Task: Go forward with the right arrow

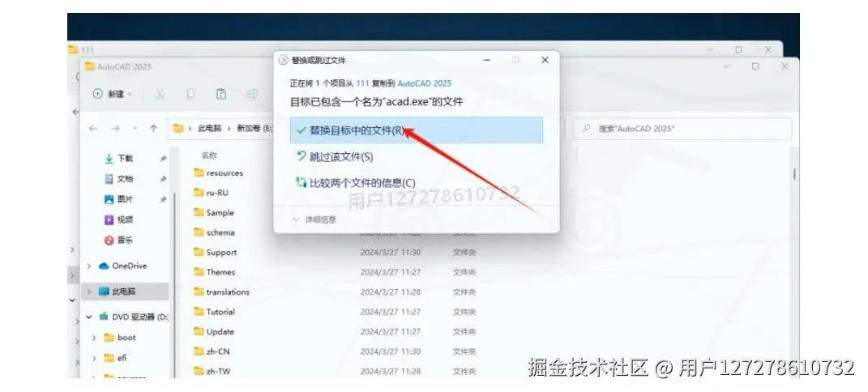Action: (115, 128)
